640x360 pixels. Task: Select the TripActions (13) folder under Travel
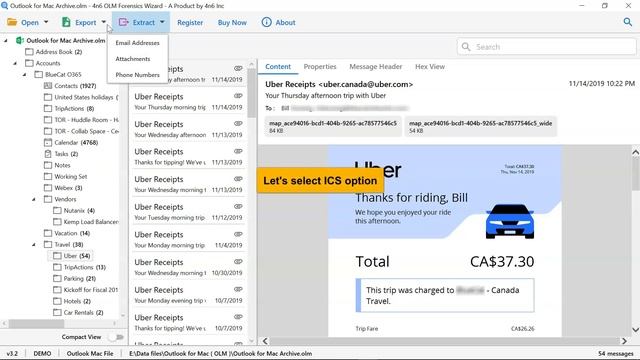(79, 267)
